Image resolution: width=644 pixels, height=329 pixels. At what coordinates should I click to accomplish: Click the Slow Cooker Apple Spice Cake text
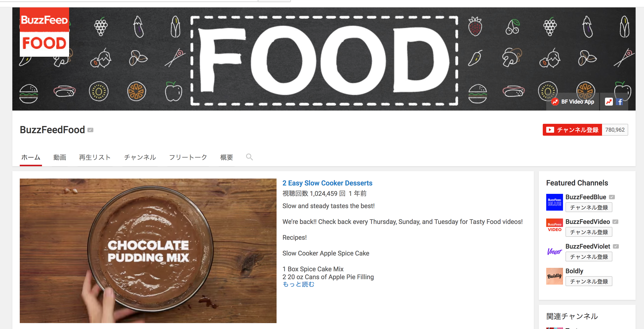tap(326, 253)
